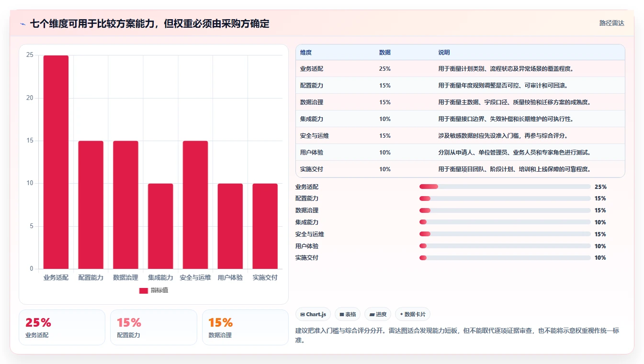Click description 分别从申请人、单位管理员
The image size is (644, 364).
[x=515, y=153]
